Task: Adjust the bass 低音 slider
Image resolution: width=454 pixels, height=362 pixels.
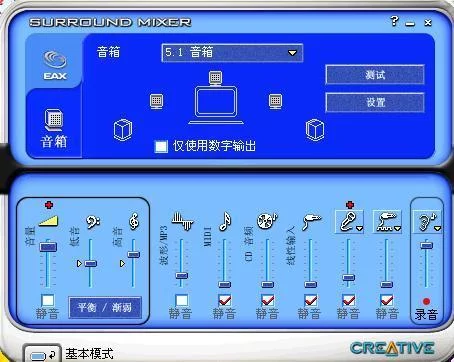Action: tap(91, 263)
